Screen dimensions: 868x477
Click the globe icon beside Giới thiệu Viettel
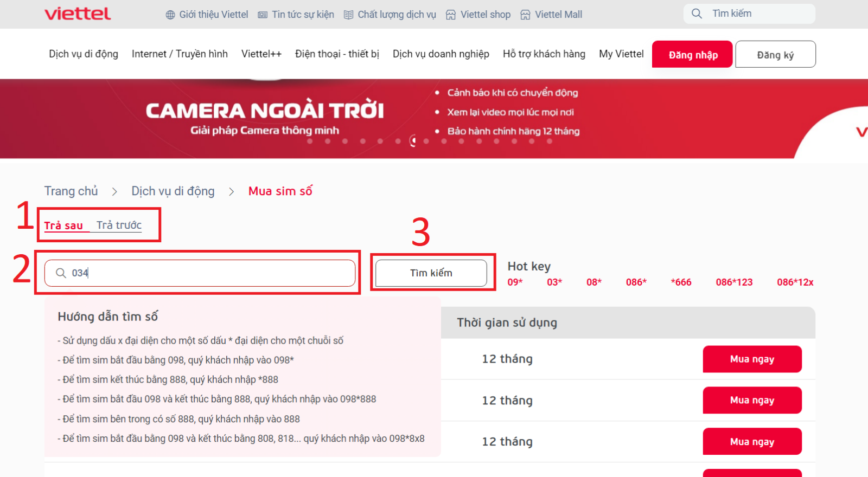coord(170,15)
